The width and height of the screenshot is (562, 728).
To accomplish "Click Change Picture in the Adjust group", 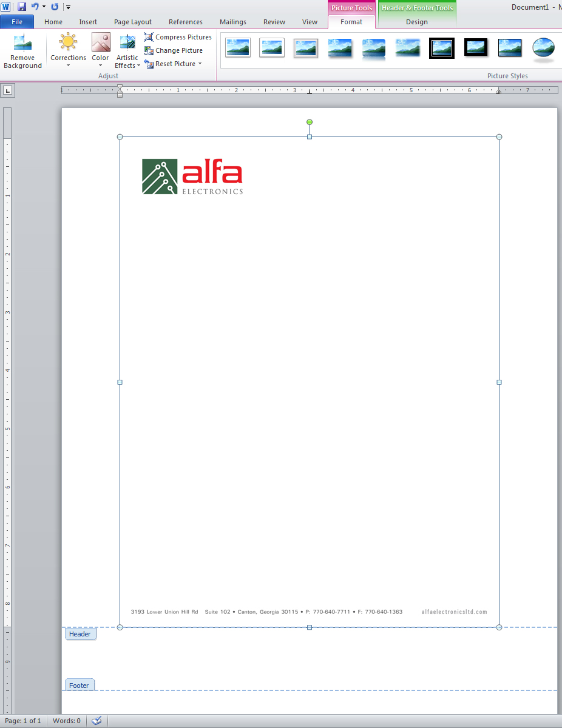I will (175, 50).
